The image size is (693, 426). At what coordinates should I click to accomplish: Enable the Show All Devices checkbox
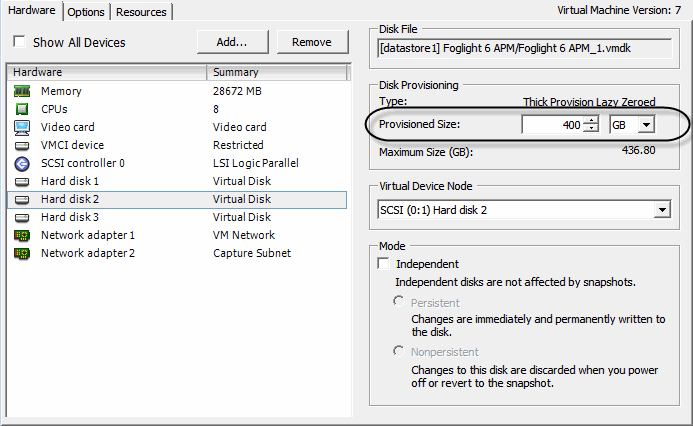[x=19, y=42]
